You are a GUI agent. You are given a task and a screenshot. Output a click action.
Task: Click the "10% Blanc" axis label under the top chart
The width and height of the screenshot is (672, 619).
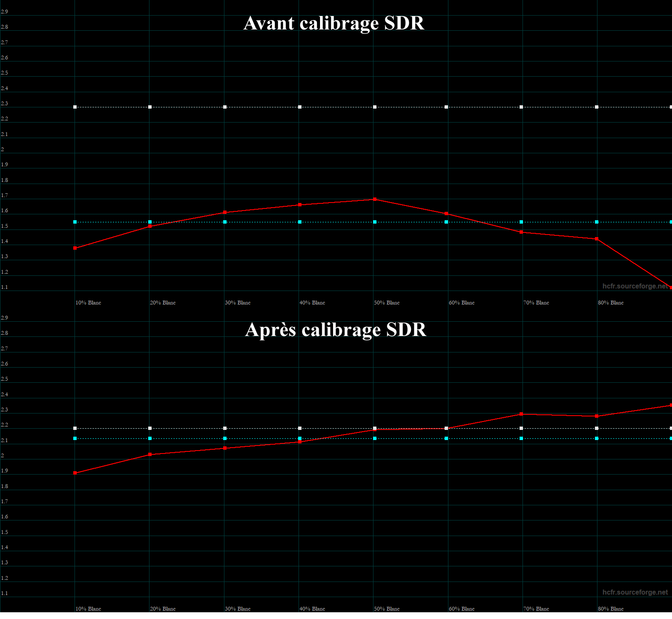tap(88, 303)
